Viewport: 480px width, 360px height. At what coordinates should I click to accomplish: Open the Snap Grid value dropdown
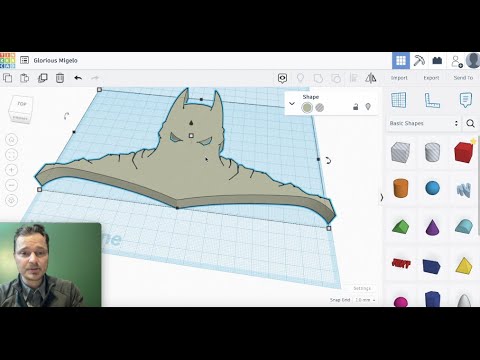click(365, 300)
